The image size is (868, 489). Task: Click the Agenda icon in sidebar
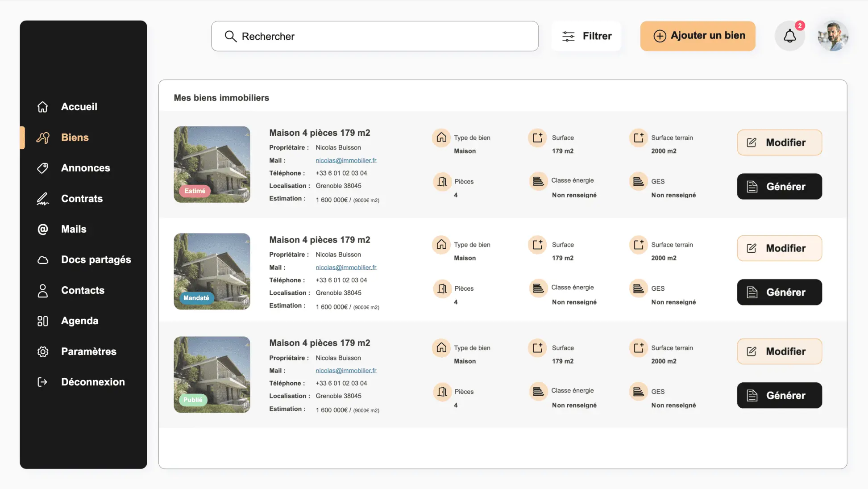42,321
